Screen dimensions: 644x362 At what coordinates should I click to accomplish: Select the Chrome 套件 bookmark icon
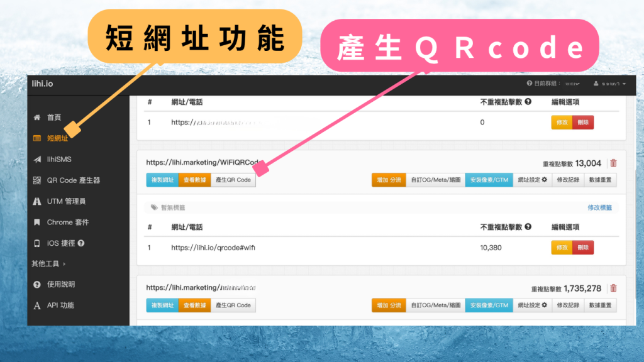click(36, 222)
